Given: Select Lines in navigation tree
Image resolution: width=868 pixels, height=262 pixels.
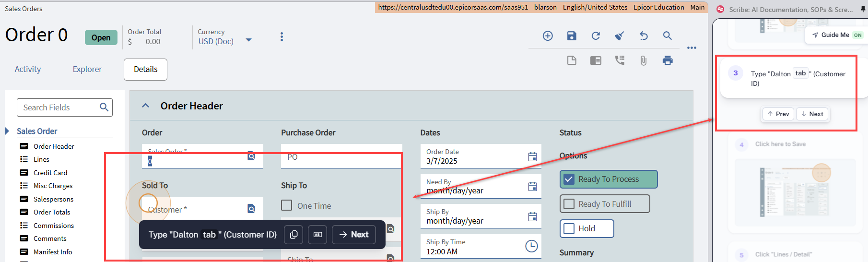Looking at the screenshot, I should pos(41,159).
